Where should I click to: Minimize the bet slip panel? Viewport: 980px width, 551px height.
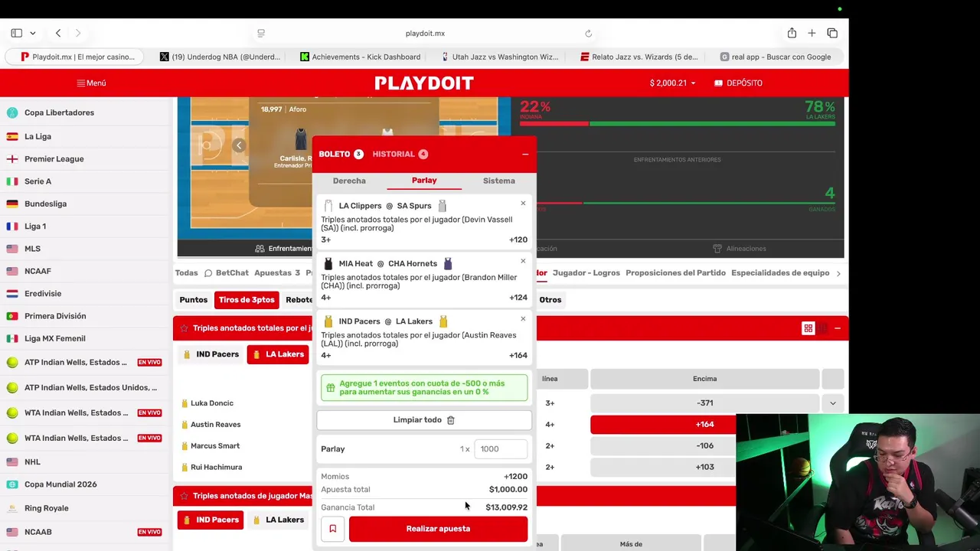525,155
